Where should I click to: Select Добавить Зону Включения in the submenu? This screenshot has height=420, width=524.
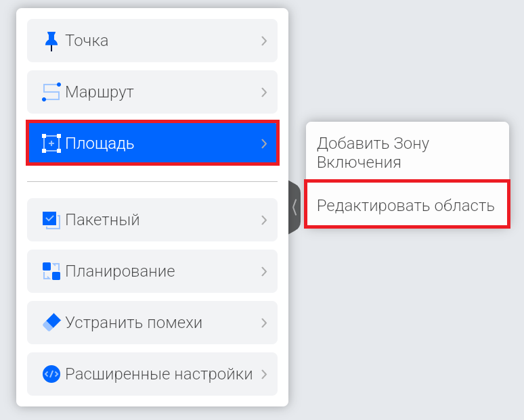(373, 153)
